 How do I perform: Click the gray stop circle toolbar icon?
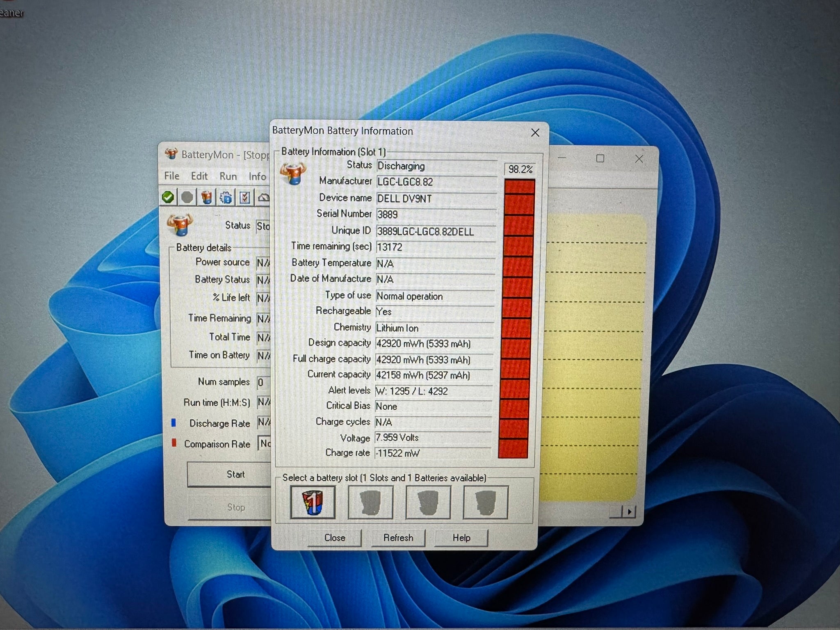[187, 197]
